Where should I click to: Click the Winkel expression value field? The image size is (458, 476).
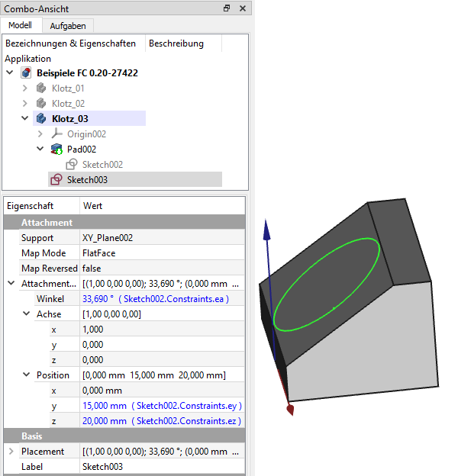coord(162,299)
